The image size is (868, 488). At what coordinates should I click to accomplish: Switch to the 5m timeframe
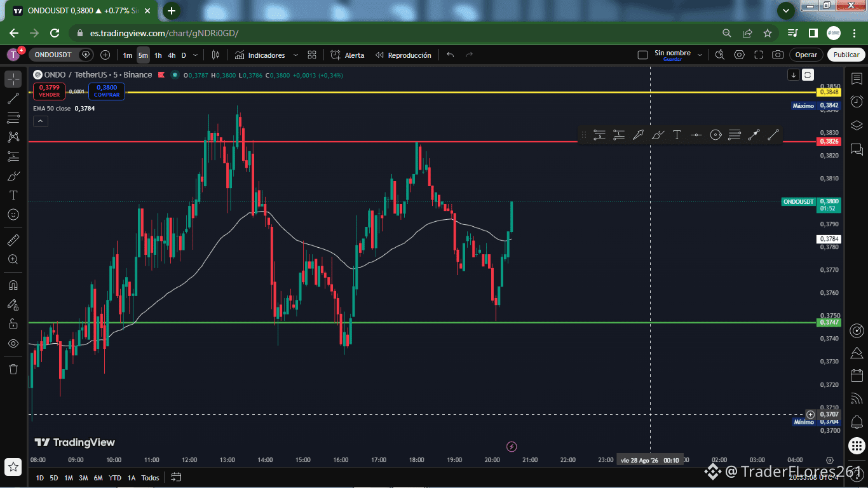click(x=143, y=55)
